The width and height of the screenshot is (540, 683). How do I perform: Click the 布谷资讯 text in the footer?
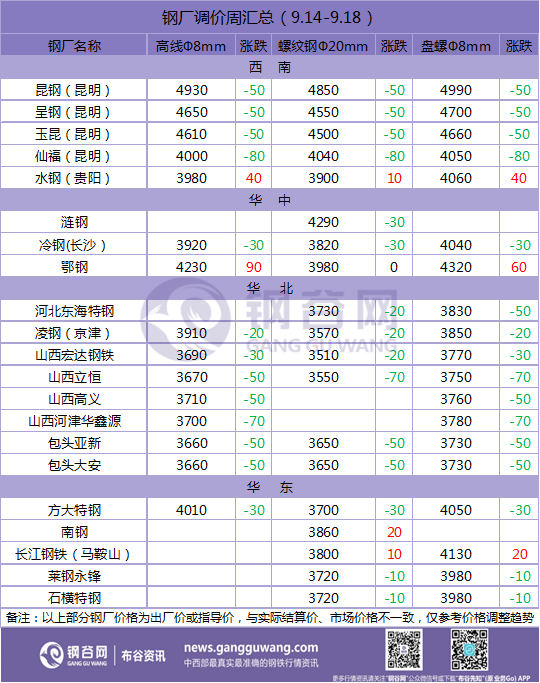tap(143, 656)
